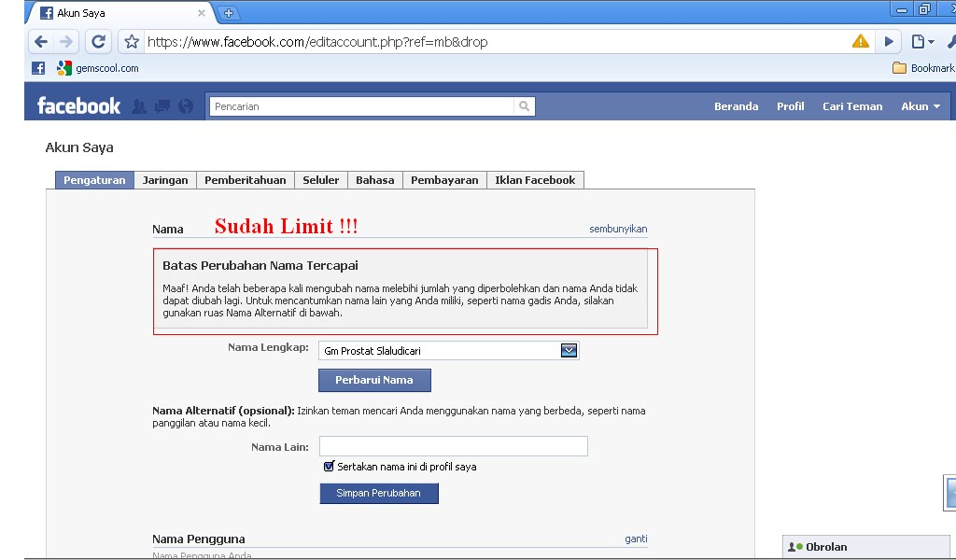Click the search magnifier button
The image size is (956, 560).
(525, 106)
